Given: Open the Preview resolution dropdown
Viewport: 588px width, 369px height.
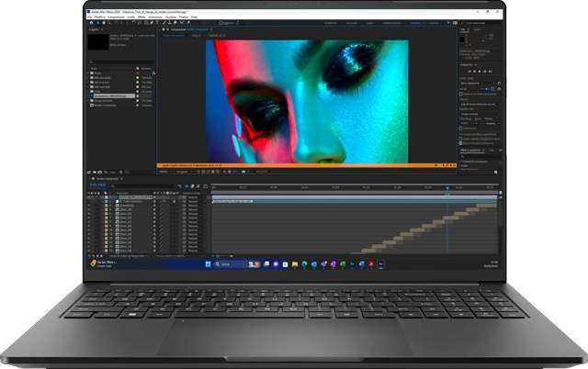Looking at the screenshot, I should tap(491, 123).
